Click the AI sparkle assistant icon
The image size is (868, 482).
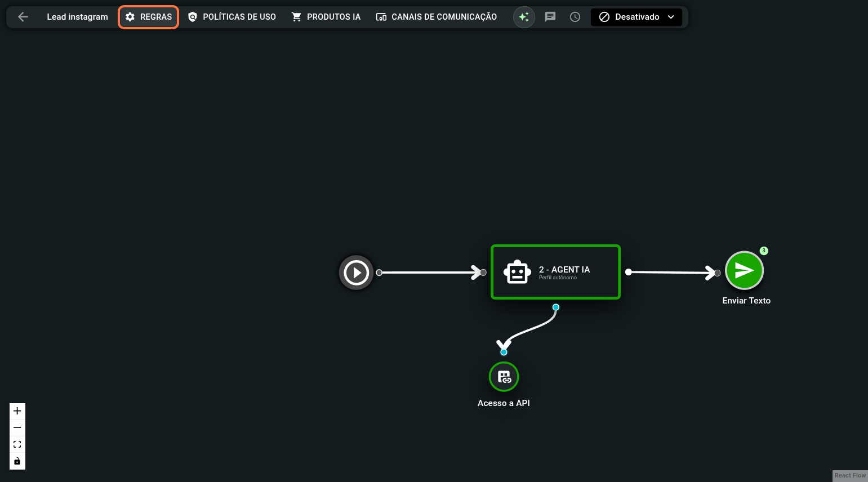pyautogui.click(x=524, y=17)
